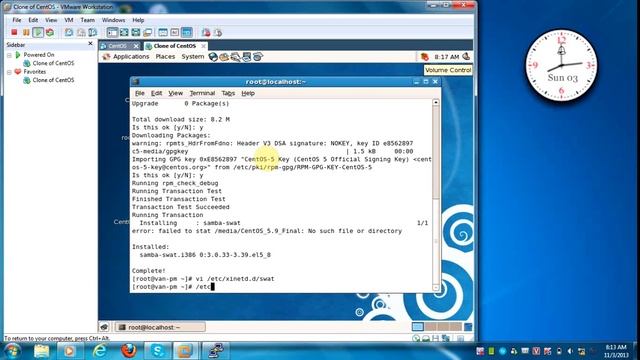
Task: Close the Clone of CentOS tab
Action: (x=203, y=46)
